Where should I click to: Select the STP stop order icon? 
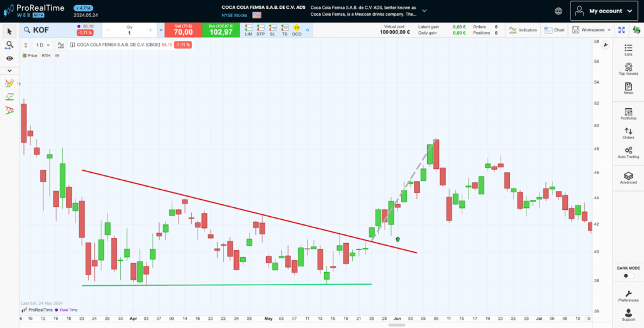click(x=260, y=30)
